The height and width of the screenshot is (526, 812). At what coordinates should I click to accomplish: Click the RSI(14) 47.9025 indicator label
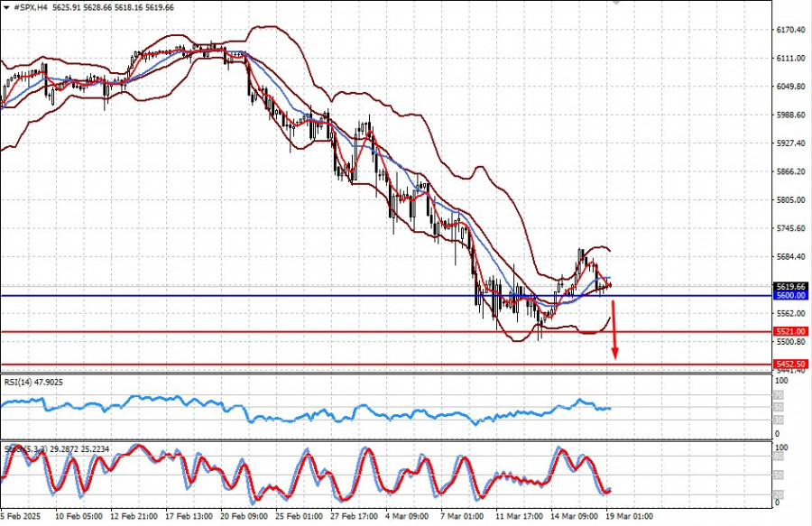[x=33, y=382]
